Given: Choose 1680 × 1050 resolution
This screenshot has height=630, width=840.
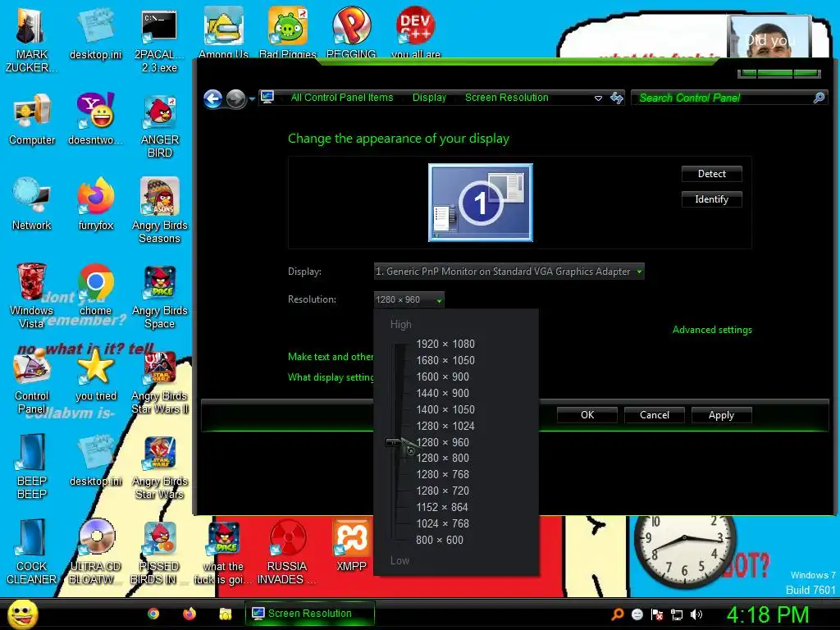Looking at the screenshot, I should [x=445, y=361].
